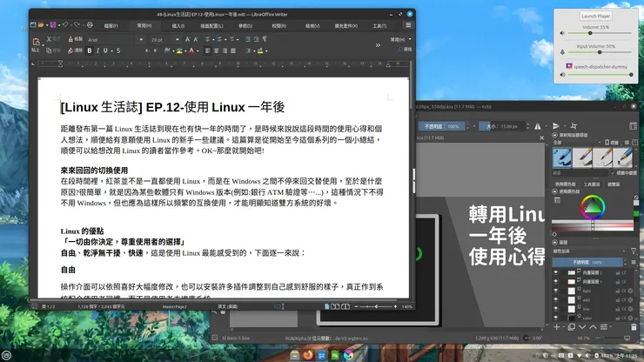Hide the 向量圖層 2 layer in Krita
Screen dimensions: 644x362
tap(556, 272)
